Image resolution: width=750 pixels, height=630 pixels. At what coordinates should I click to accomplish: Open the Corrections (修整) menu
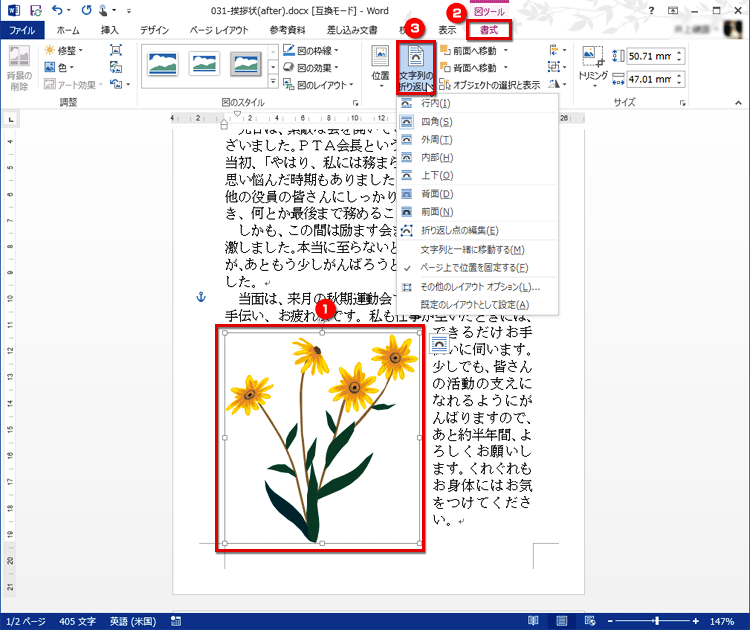coord(64,50)
